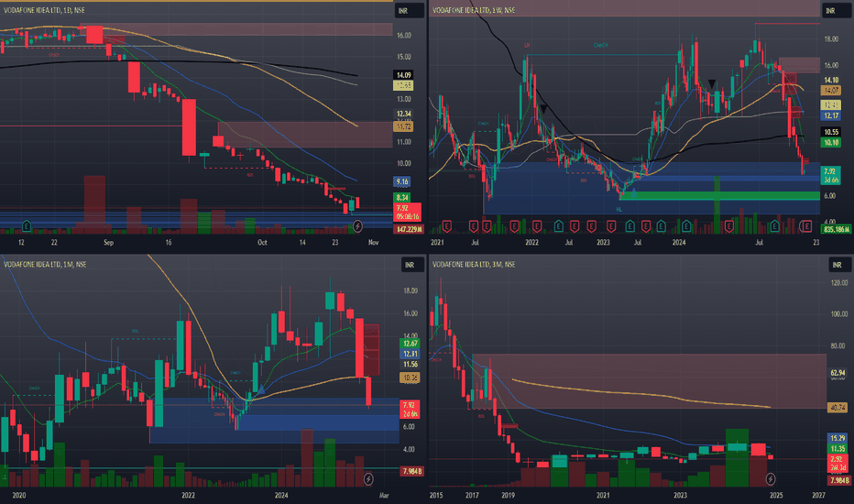Open the INR currency selector on the 1W chart

(x=836, y=10)
